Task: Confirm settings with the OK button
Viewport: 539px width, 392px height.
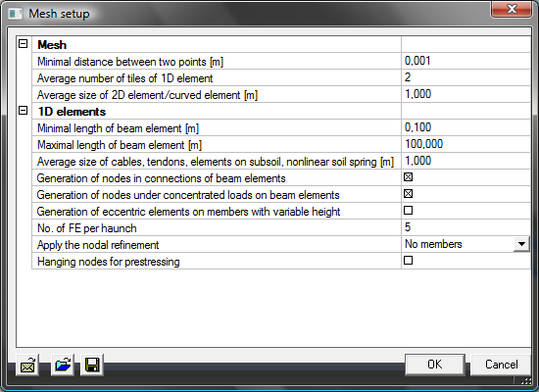Action: coord(435,365)
